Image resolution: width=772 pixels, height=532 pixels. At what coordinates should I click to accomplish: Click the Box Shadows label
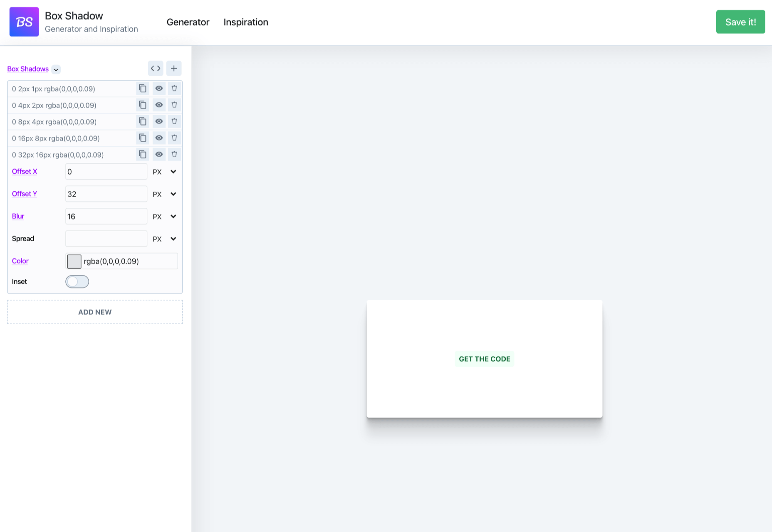coord(28,69)
